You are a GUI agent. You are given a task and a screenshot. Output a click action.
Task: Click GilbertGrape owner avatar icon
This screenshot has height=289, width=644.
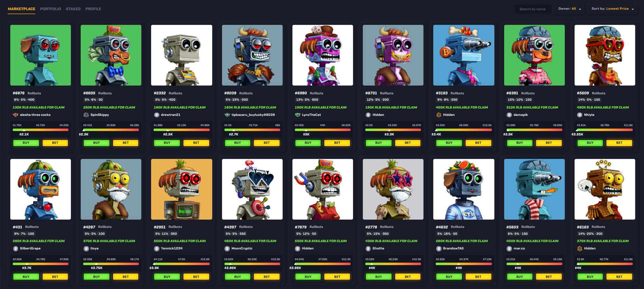[15, 248]
